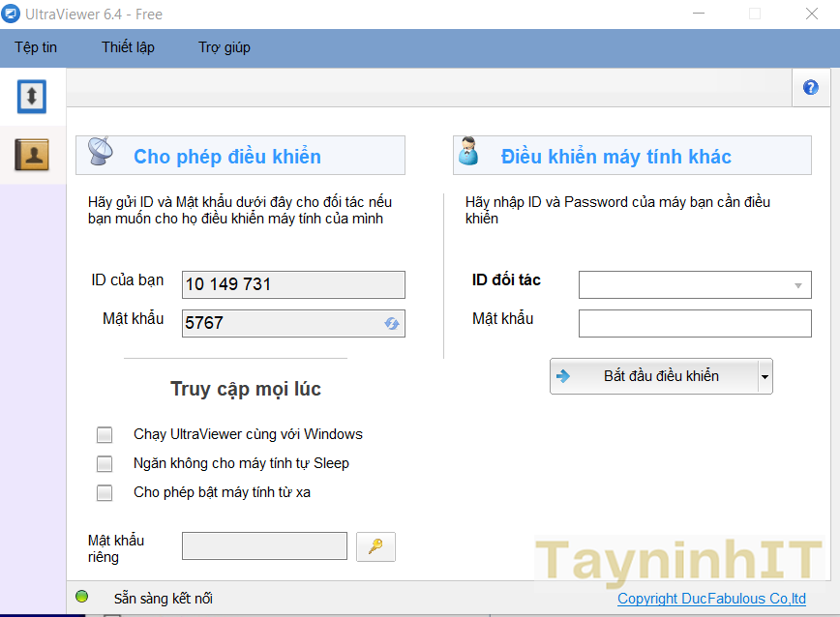This screenshot has height=617, width=840.
Task: Click the green connection status indicator
Action: point(82,597)
